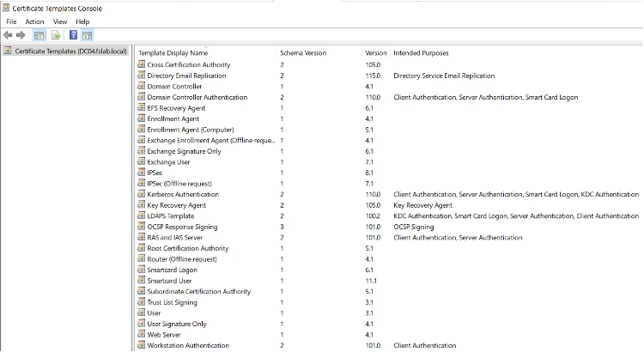Open the Help menu
Screen dimensions: 644x352
82,21
